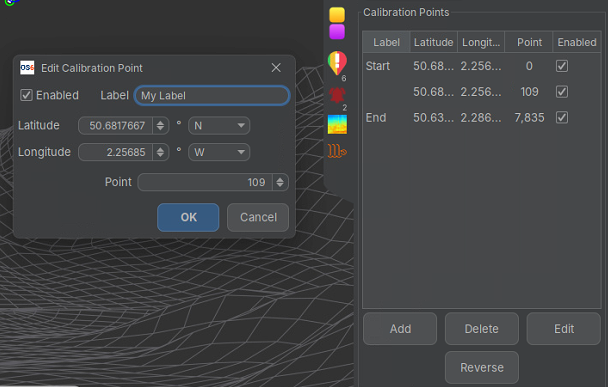Click the OS6 dialog title icon

tap(27, 67)
